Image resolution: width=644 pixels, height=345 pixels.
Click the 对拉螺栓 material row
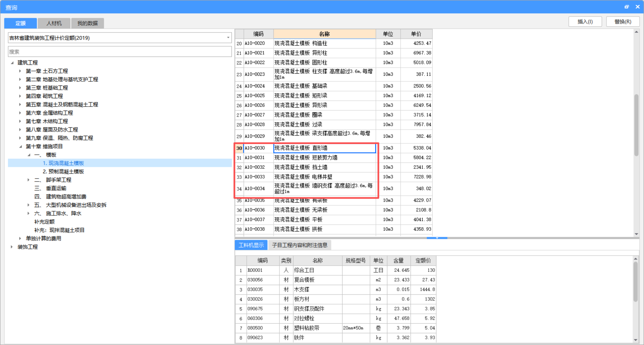tap(336, 319)
